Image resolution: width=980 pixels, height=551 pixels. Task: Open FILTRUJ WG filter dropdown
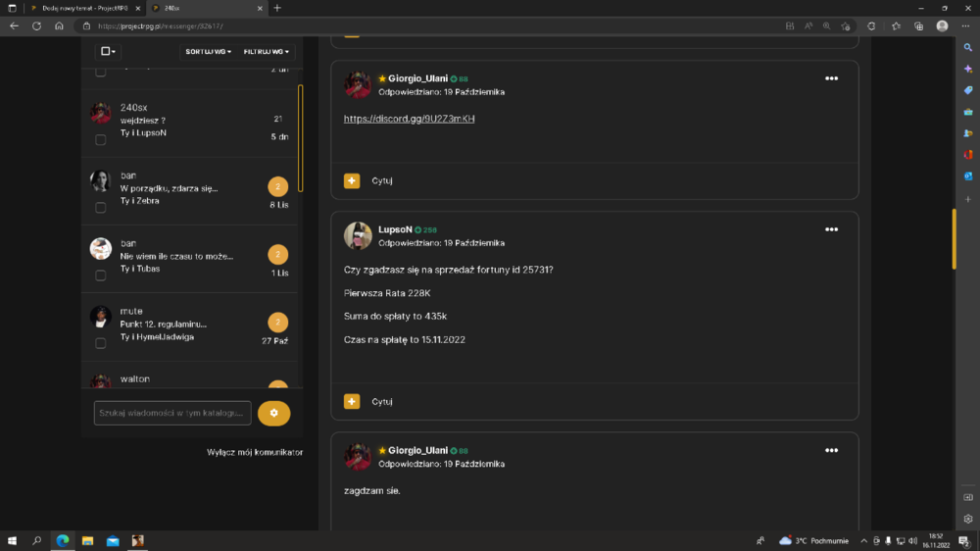(x=267, y=51)
